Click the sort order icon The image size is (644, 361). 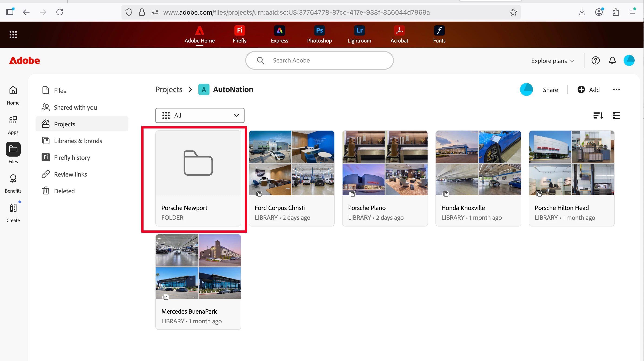coord(598,115)
